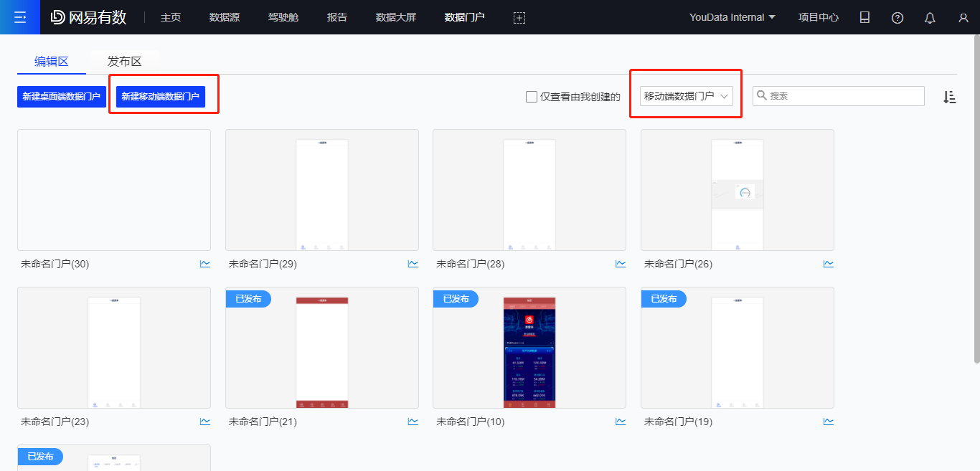View statistics chart icon for 未命名门户(23)
The height and width of the screenshot is (471, 980).
click(x=205, y=422)
